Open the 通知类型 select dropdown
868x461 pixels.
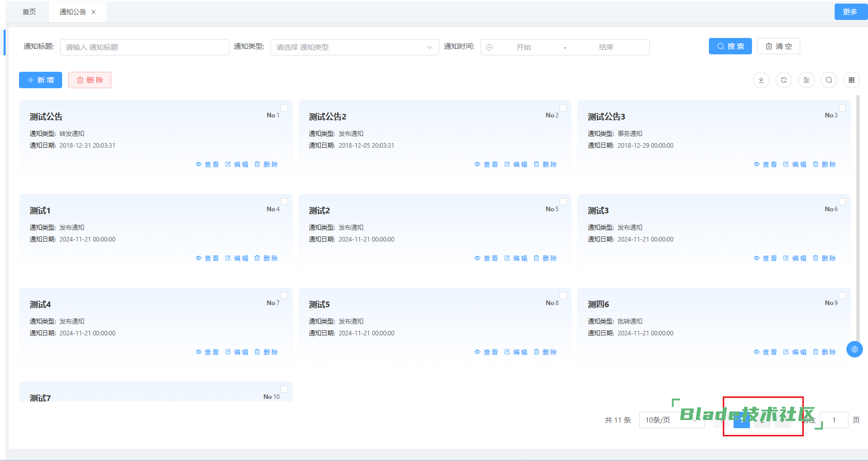(355, 47)
